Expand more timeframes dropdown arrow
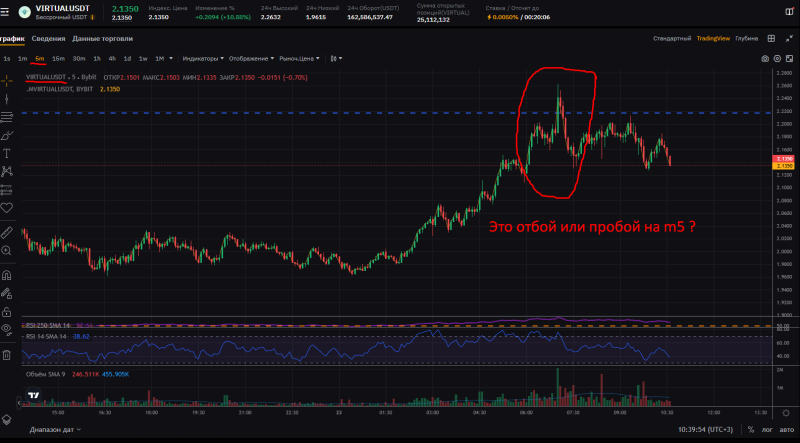Viewport: 800px width, 443px height. pos(171,59)
